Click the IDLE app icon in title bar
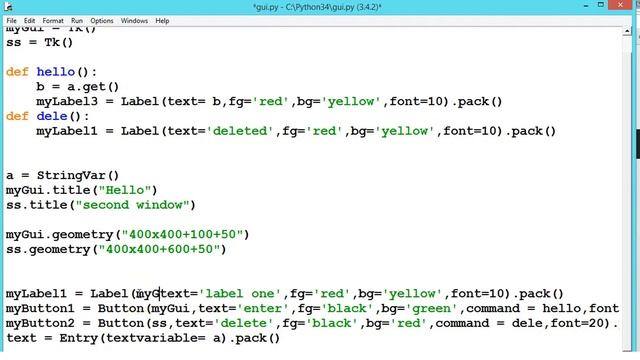 8,6
